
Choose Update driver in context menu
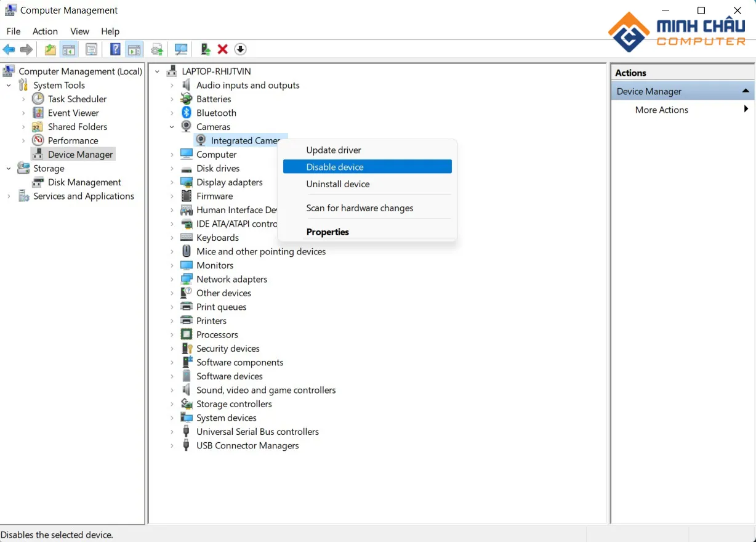[x=334, y=150]
